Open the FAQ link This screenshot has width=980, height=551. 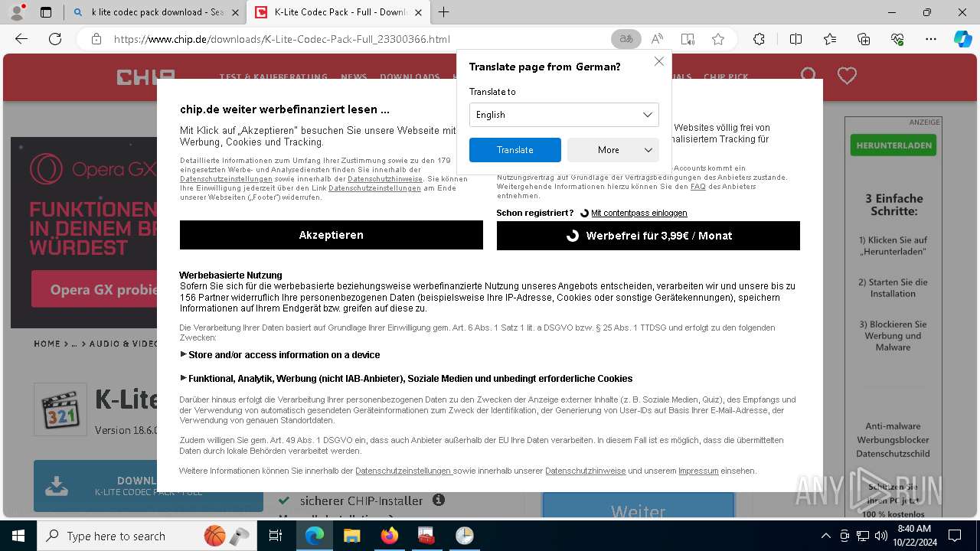coord(698,187)
